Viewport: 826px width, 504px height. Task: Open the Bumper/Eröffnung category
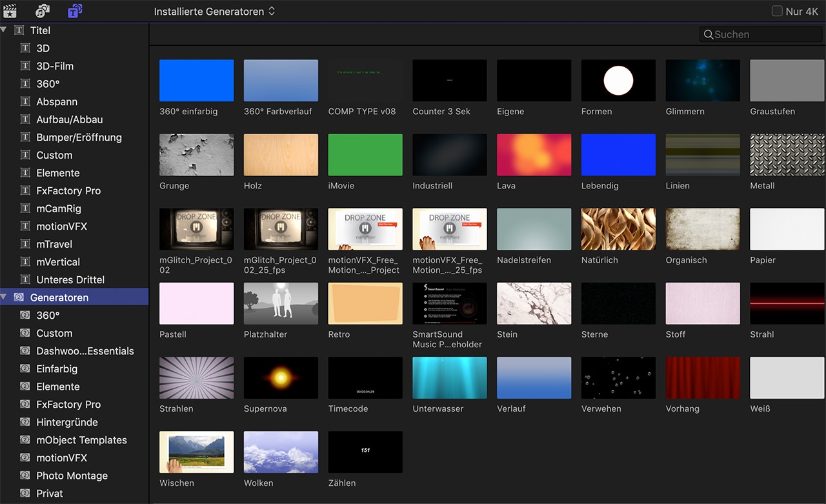(79, 137)
